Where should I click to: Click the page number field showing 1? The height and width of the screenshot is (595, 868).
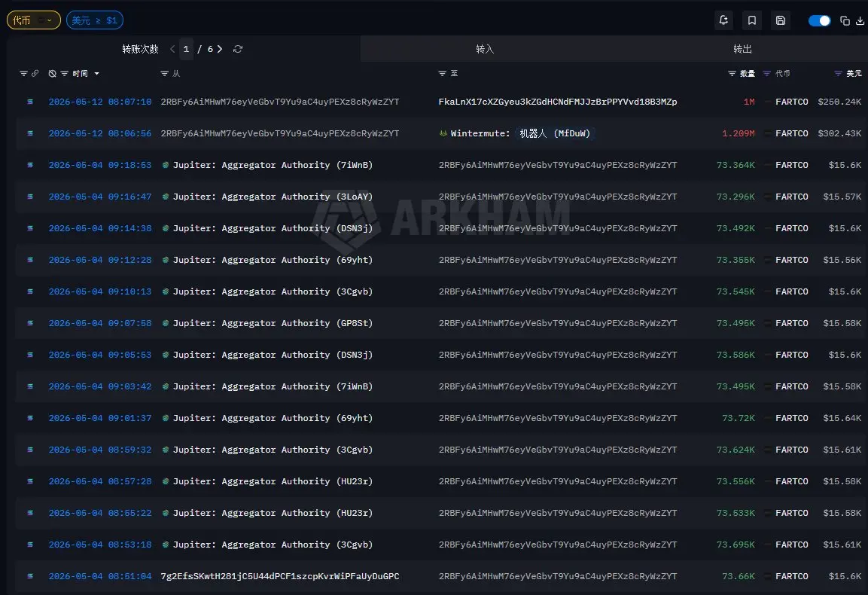187,49
